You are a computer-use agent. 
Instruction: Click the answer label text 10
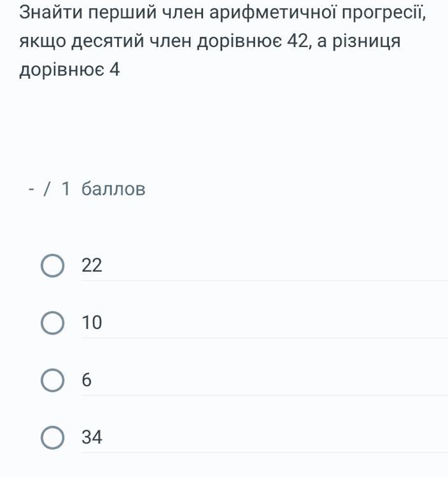92,323
